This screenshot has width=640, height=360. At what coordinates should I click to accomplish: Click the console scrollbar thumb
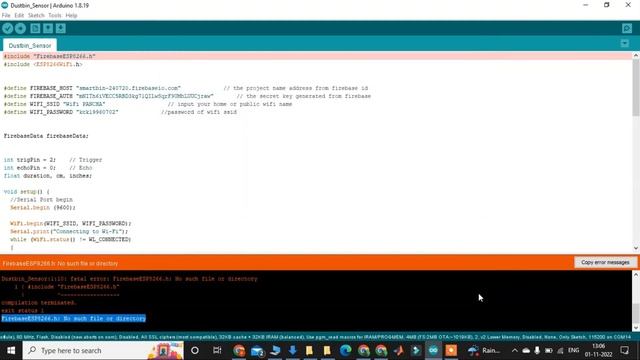point(636,313)
